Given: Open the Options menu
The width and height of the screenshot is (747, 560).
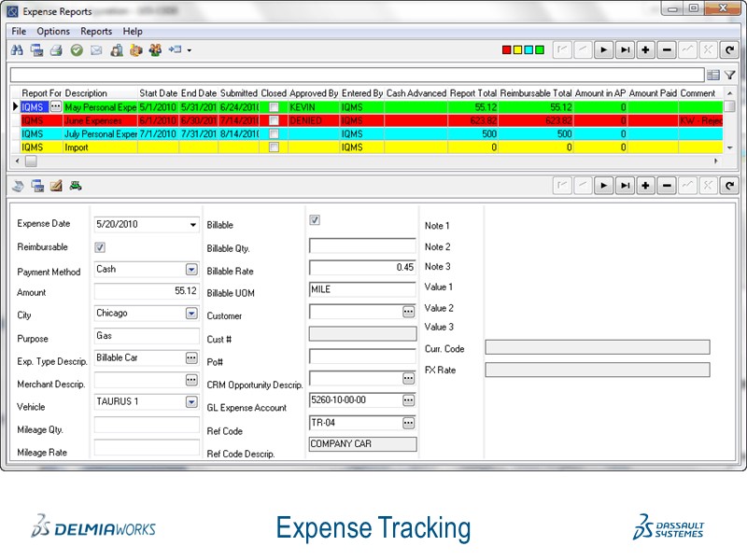Looking at the screenshot, I should pos(53,31).
